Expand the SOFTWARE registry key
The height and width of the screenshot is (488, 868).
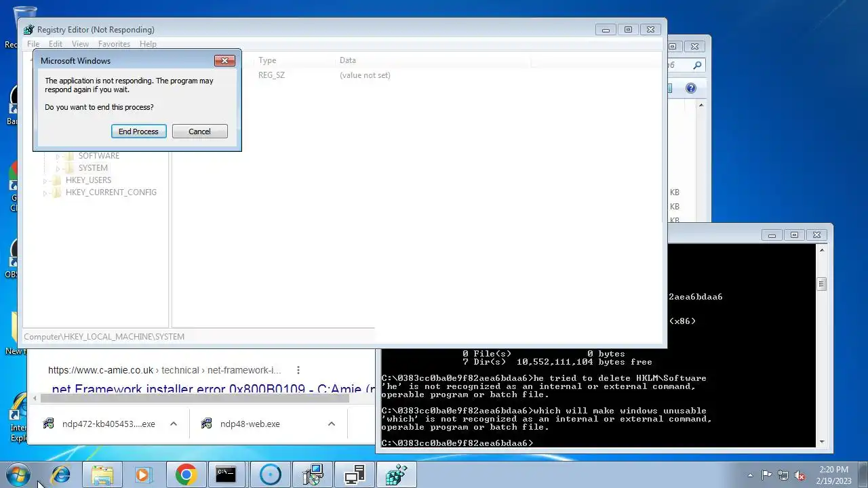[x=58, y=156]
